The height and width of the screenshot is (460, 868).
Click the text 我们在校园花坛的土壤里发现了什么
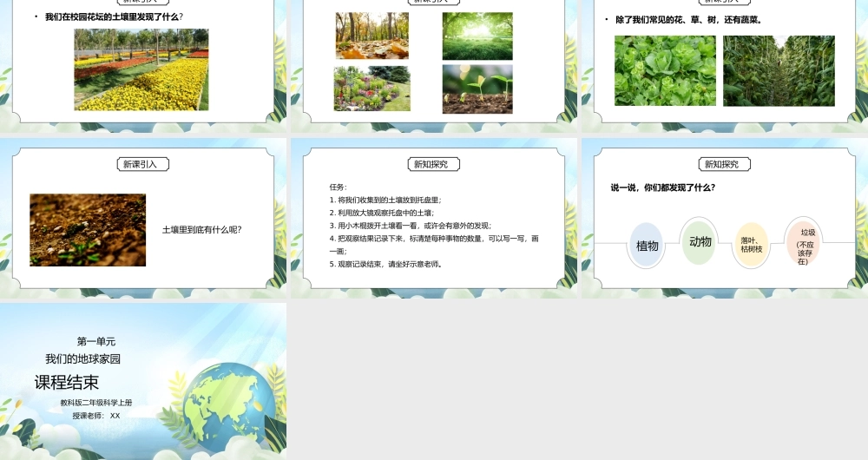[x=114, y=17]
